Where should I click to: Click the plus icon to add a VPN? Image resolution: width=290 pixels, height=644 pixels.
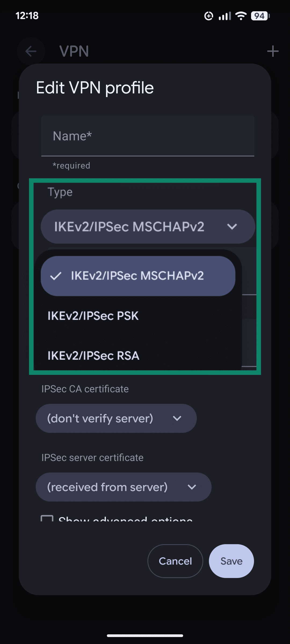click(272, 51)
